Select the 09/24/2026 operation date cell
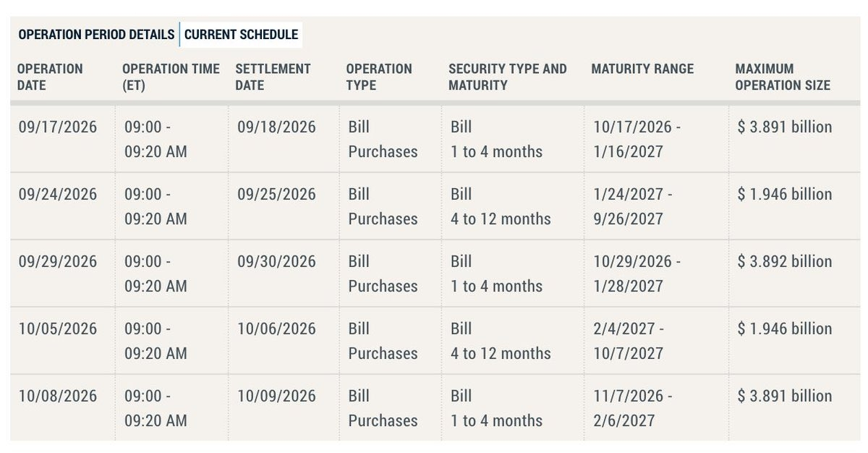 [x=58, y=195]
